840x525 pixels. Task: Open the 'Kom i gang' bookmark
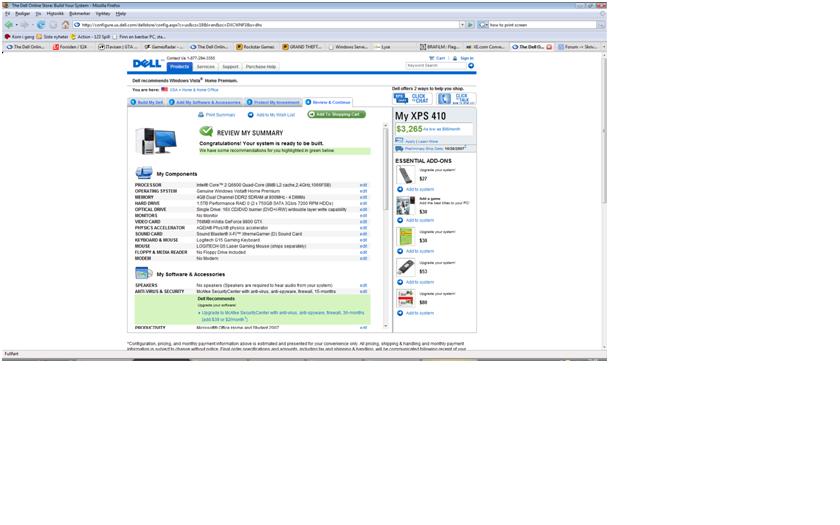tap(19, 37)
